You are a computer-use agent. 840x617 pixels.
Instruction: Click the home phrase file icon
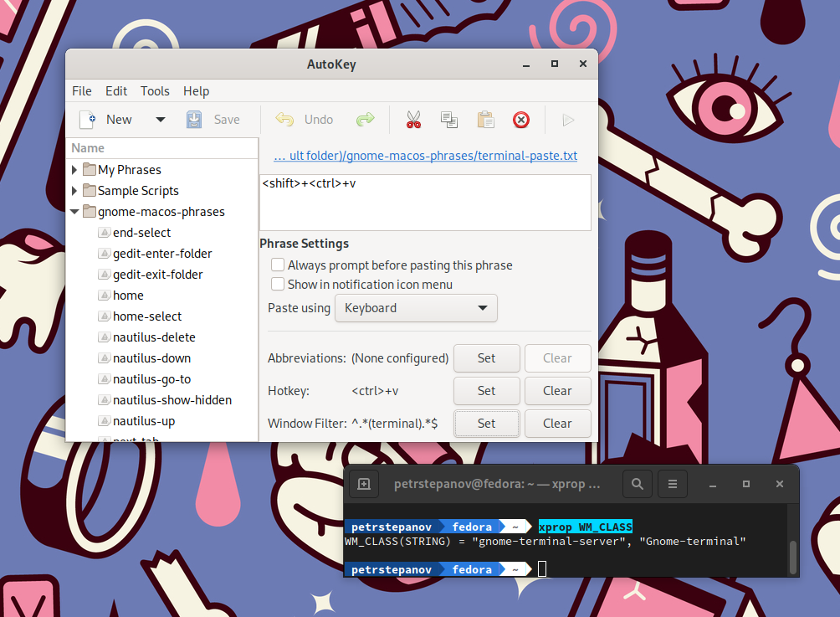105,296
